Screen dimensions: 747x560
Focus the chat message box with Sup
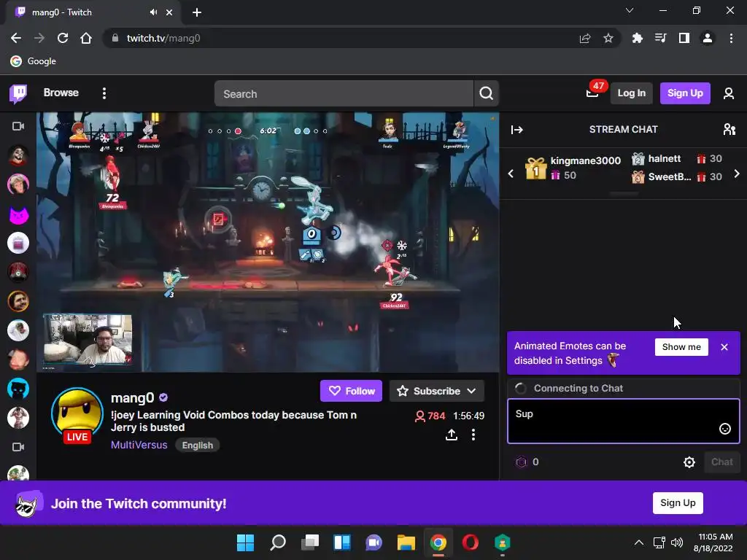pos(623,421)
